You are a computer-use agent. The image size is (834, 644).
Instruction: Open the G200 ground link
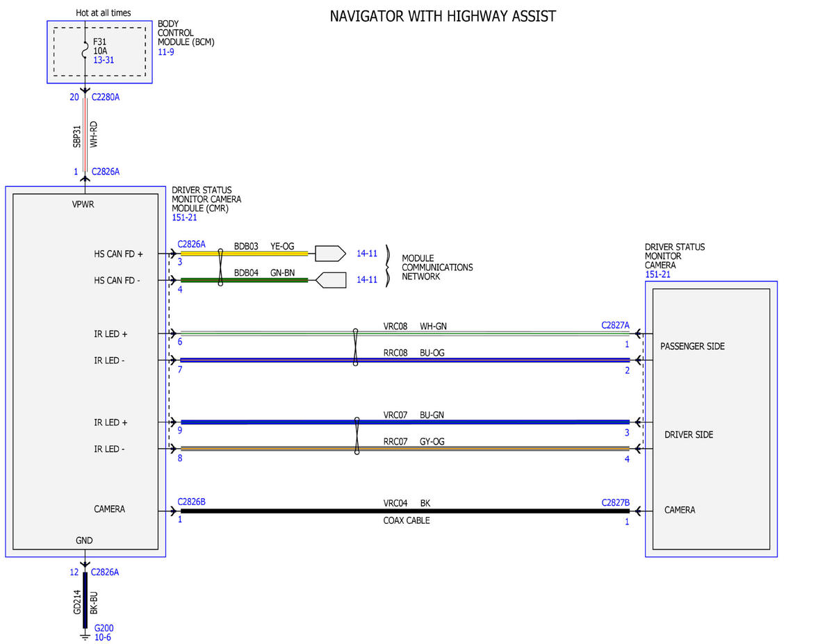(x=104, y=628)
